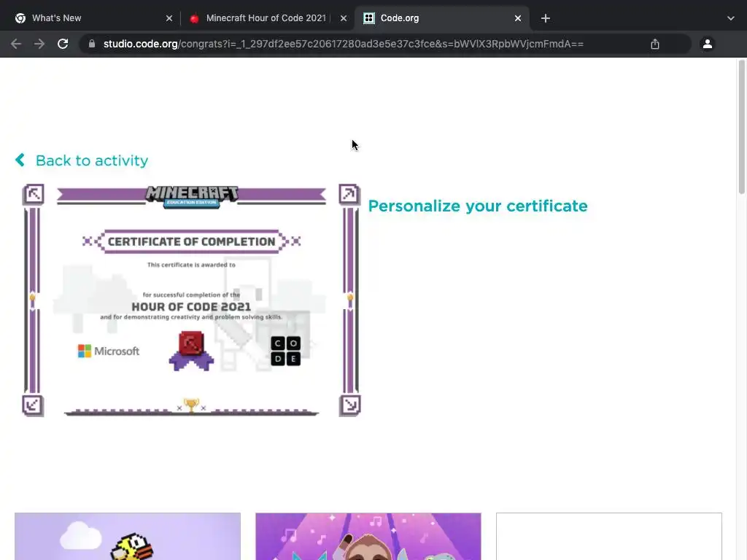Click the Code.org tab favicon
The image size is (747, 560).
click(368, 18)
